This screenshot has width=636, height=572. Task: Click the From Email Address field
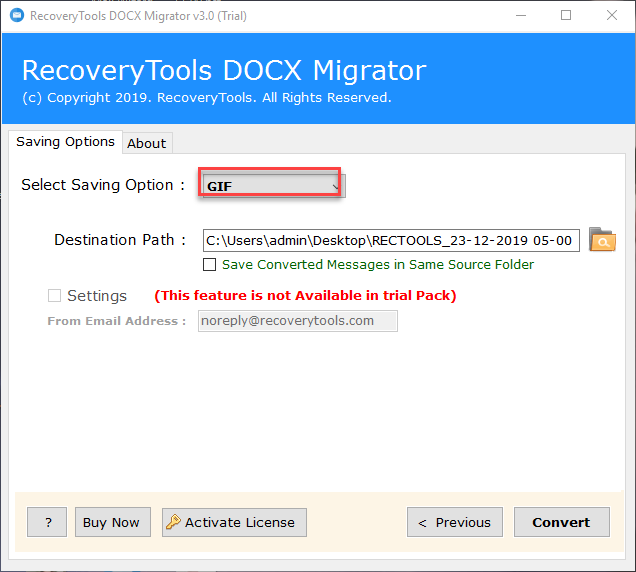pos(298,321)
